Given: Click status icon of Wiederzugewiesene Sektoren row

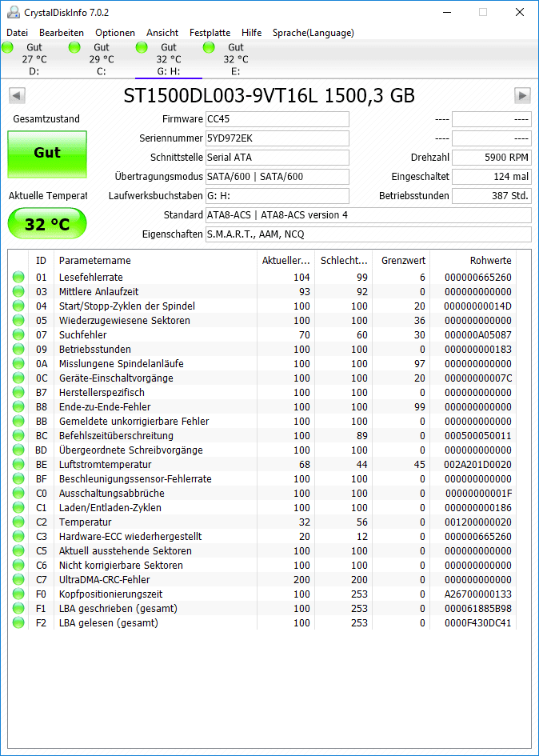Looking at the screenshot, I should 18,321.
